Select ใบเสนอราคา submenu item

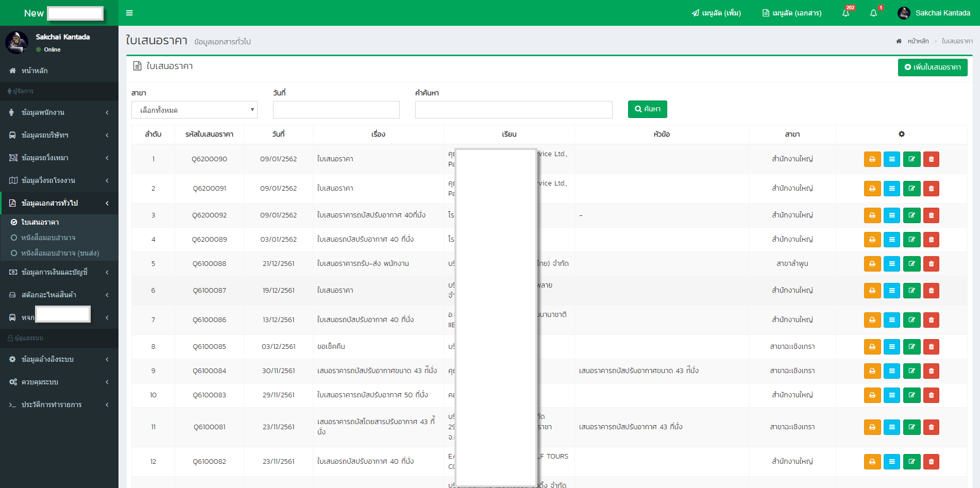tap(59, 222)
